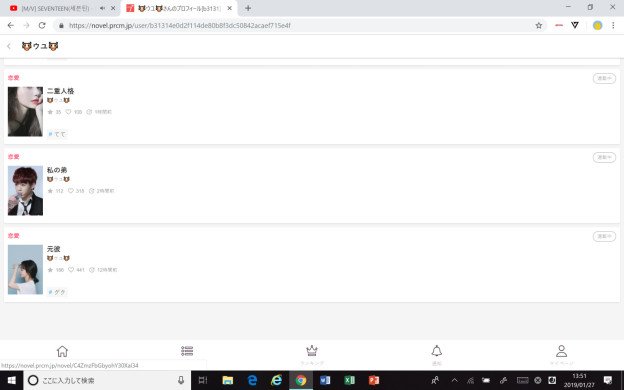Click the status button on 元彼 card
The image size is (624, 390).
click(x=604, y=236)
